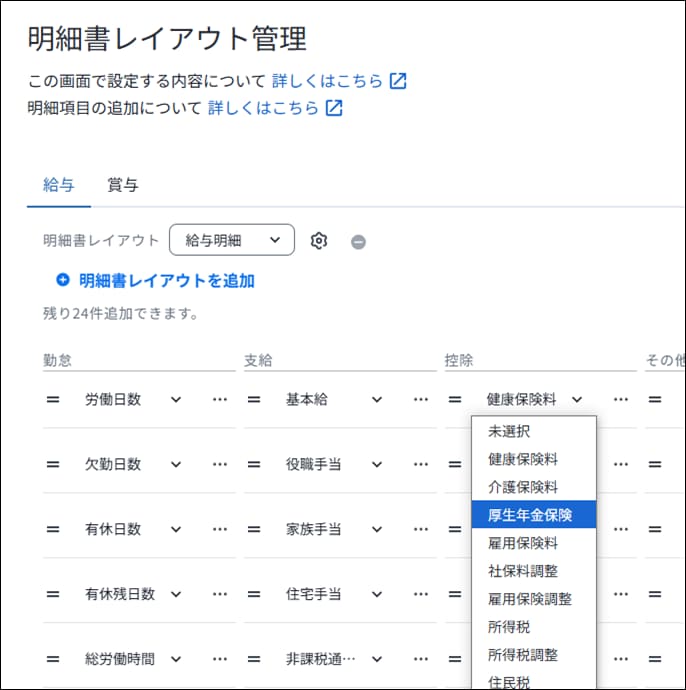Viewport: 686px width, 690px height.
Task: Switch to the 賞与 tab
Action: (122, 184)
